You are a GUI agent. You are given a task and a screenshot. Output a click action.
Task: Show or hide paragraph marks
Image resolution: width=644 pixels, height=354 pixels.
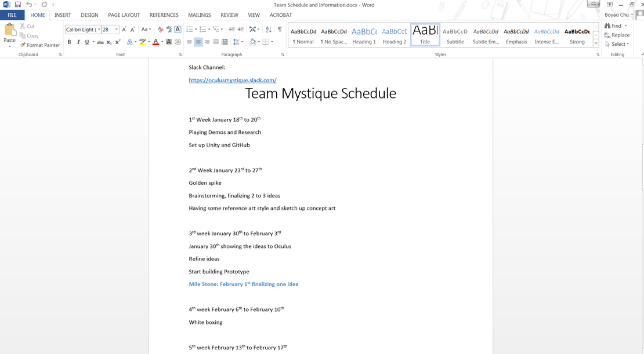(280, 30)
